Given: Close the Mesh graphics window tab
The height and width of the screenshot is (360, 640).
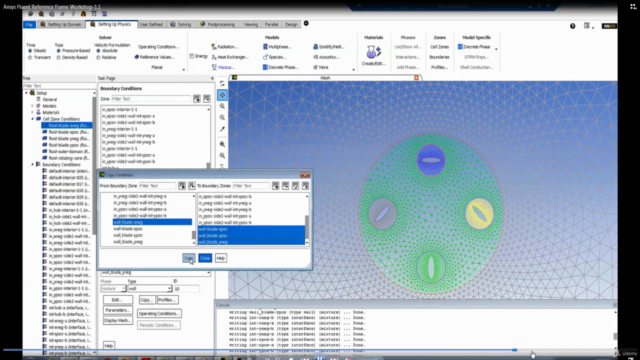Looking at the screenshot, I should 416,78.
